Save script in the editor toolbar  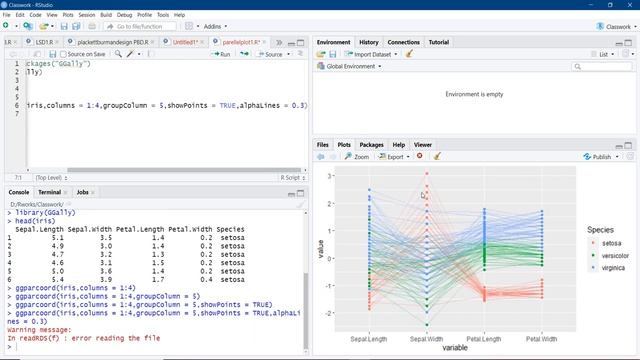(53, 54)
